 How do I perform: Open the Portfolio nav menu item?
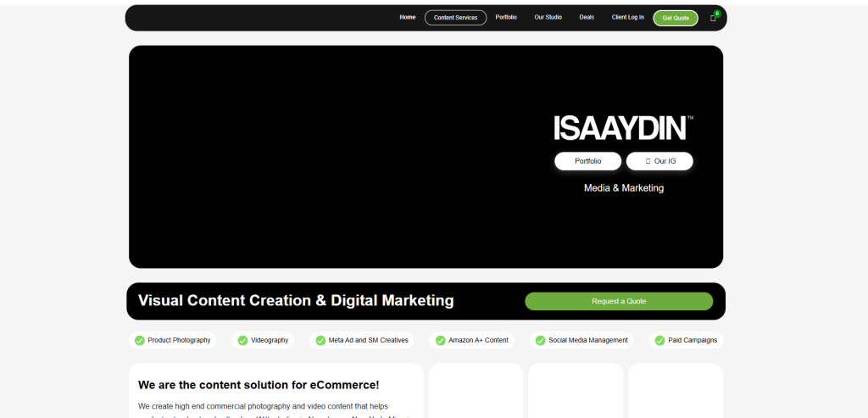[x=506, y=17]
